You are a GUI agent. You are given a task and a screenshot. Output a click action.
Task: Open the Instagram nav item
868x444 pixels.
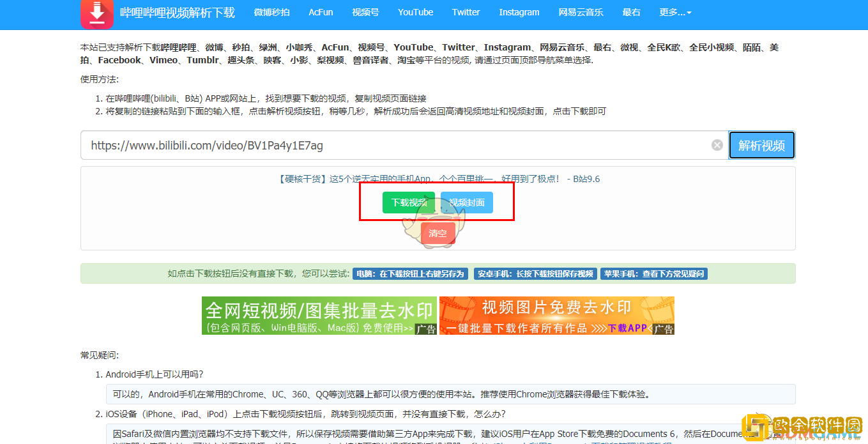coord(519,12)
